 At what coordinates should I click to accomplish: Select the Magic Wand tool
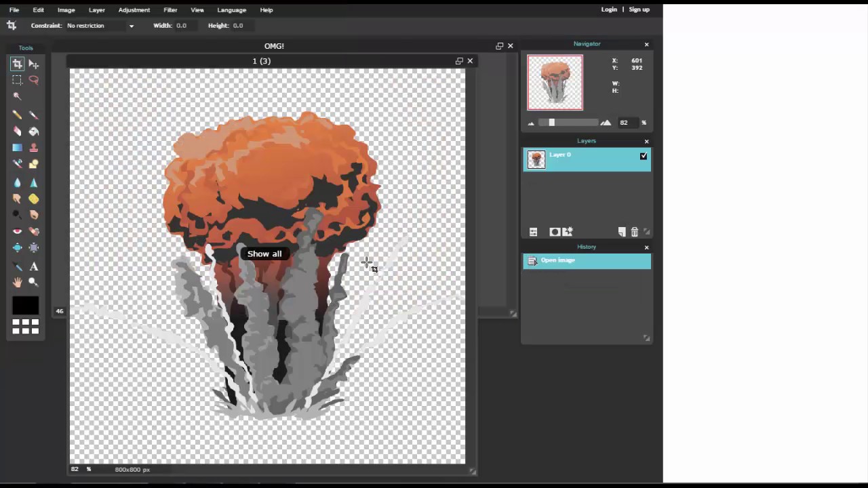(17, 96)
